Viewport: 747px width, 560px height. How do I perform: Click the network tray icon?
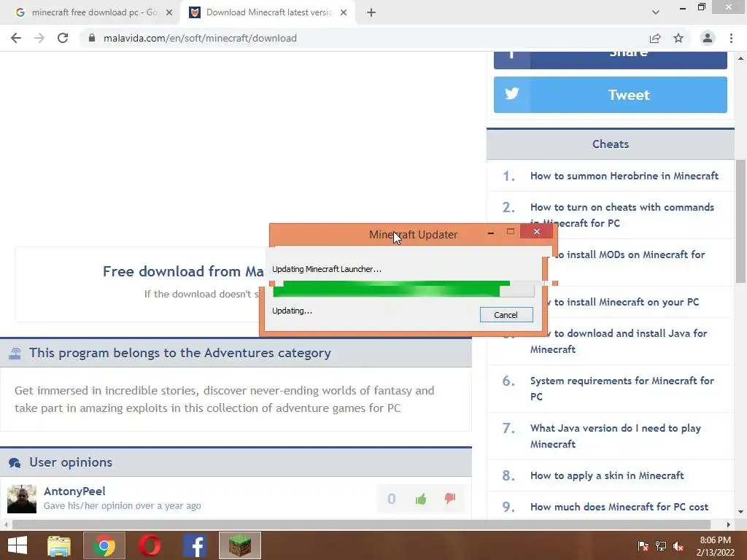click(661, 546)
